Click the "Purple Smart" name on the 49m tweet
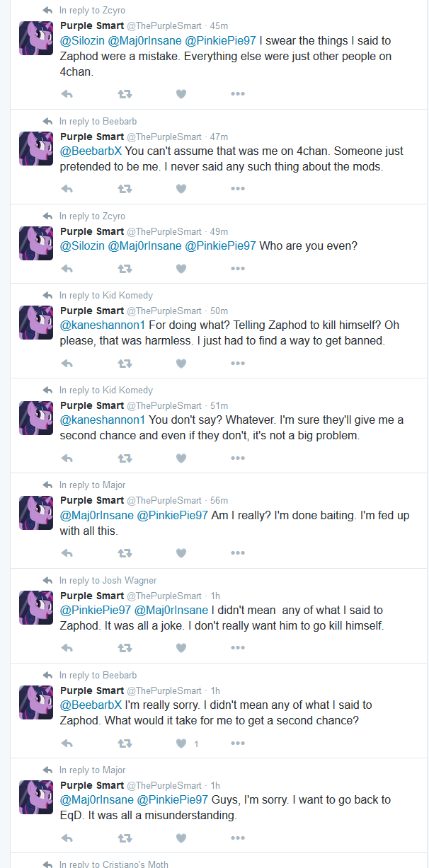Image resolution: width=429 pixels, height=868 pixels. tap(92, 231)
